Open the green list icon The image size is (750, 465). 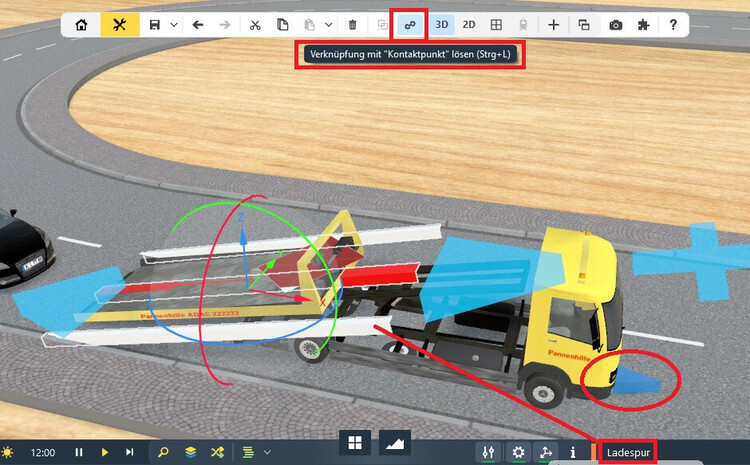[x=248, y=452]
